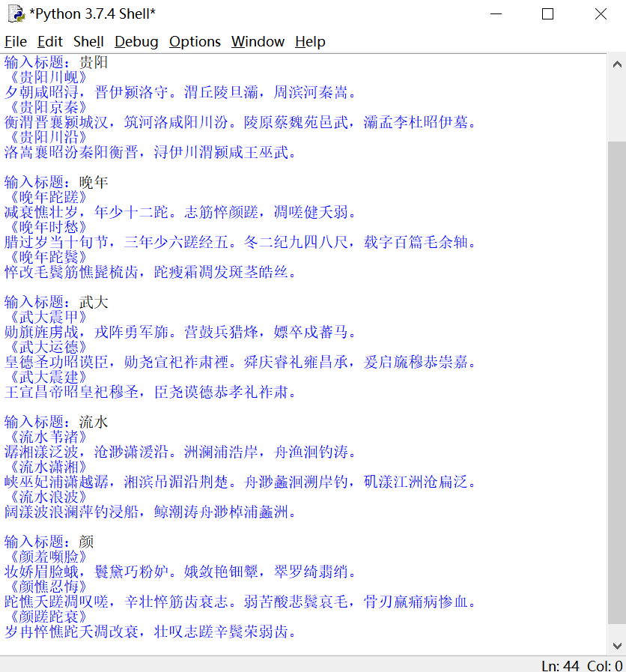The width and height of the screenshot is (626, 672).
Task: Click the title 《晚年时愁》
Action: 49,228
